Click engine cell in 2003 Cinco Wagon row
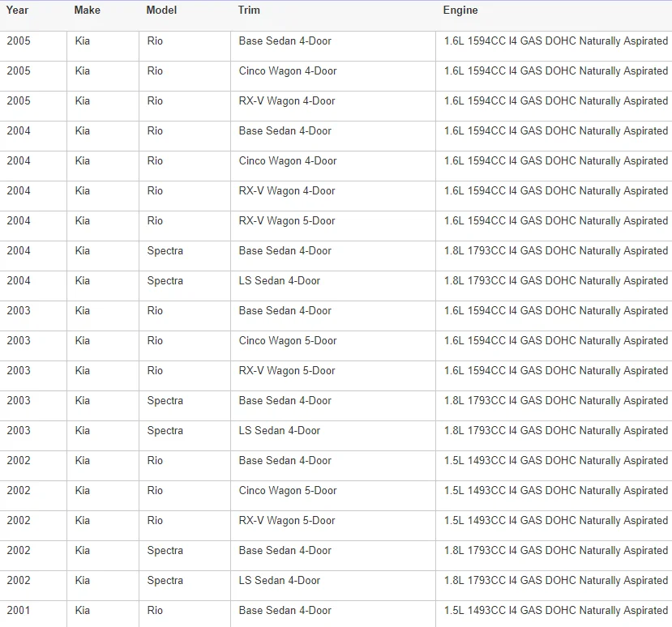 (x=554, y=346)
